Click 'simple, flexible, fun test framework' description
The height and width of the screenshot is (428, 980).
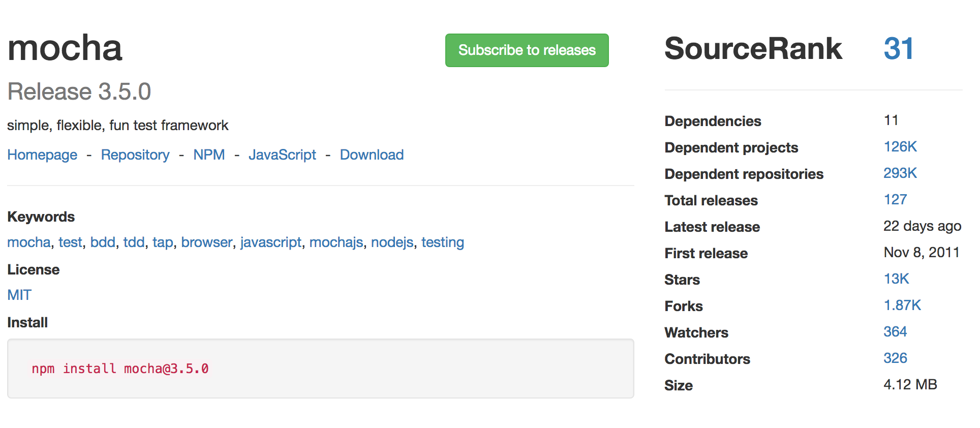[118, 125]
